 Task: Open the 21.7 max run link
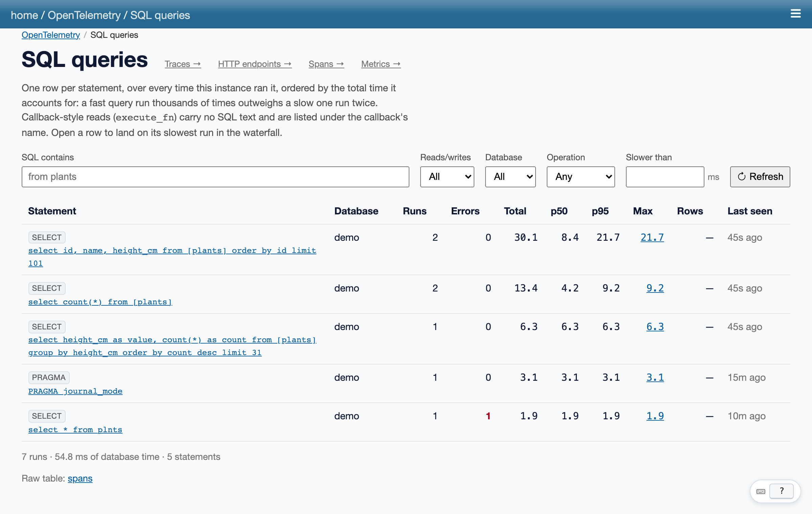point(652,237)
